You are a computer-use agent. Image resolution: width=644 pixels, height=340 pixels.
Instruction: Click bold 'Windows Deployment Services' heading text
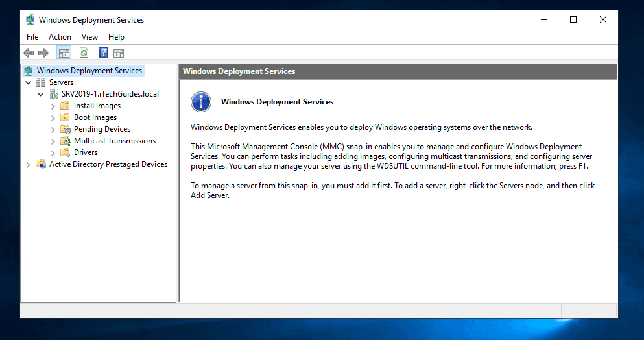click(x=277, y=102)
